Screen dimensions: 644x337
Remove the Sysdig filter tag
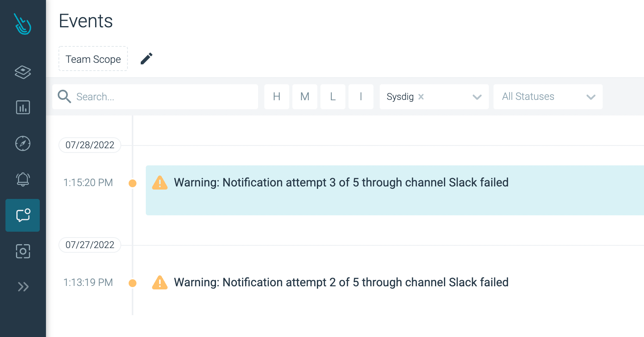(x=421, y=97)
